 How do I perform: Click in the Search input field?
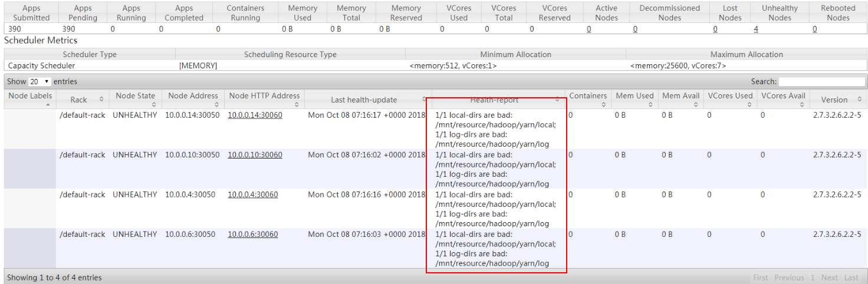click(821, 81)
